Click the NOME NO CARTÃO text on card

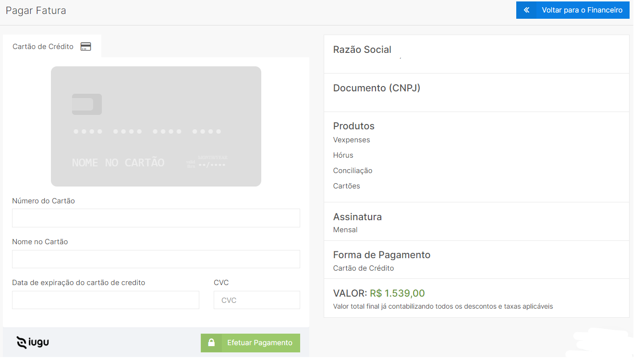(118, 162)
